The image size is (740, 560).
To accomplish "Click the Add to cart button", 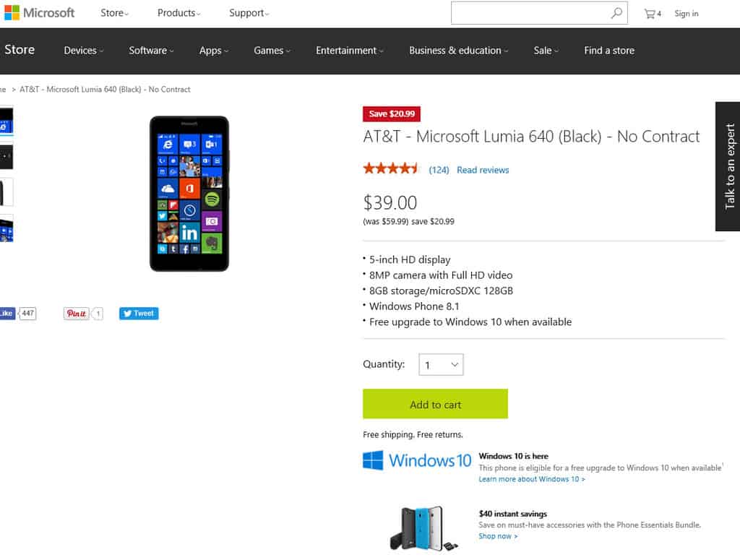I will (435, 404).
